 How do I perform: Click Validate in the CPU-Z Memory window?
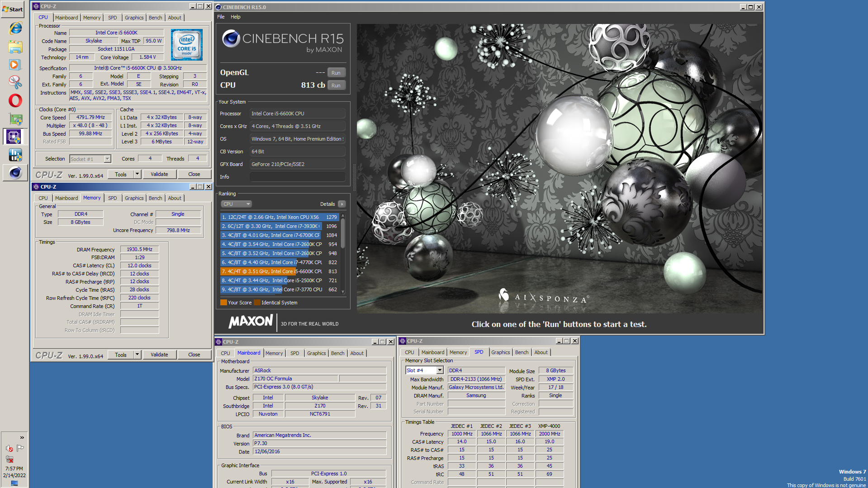159,355
